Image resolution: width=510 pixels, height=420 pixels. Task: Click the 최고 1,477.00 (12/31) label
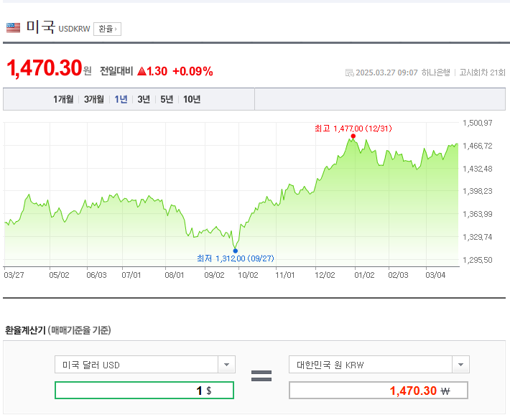coord(353,129)
